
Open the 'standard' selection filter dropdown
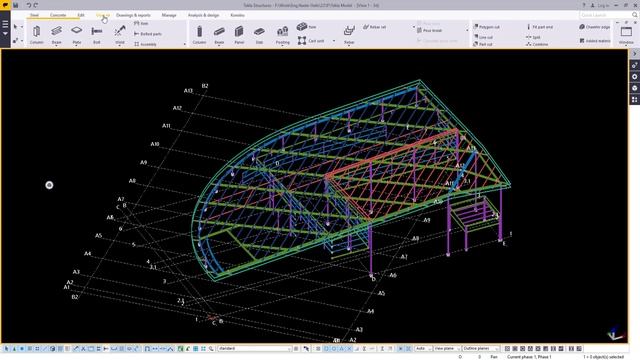point(254,349)
